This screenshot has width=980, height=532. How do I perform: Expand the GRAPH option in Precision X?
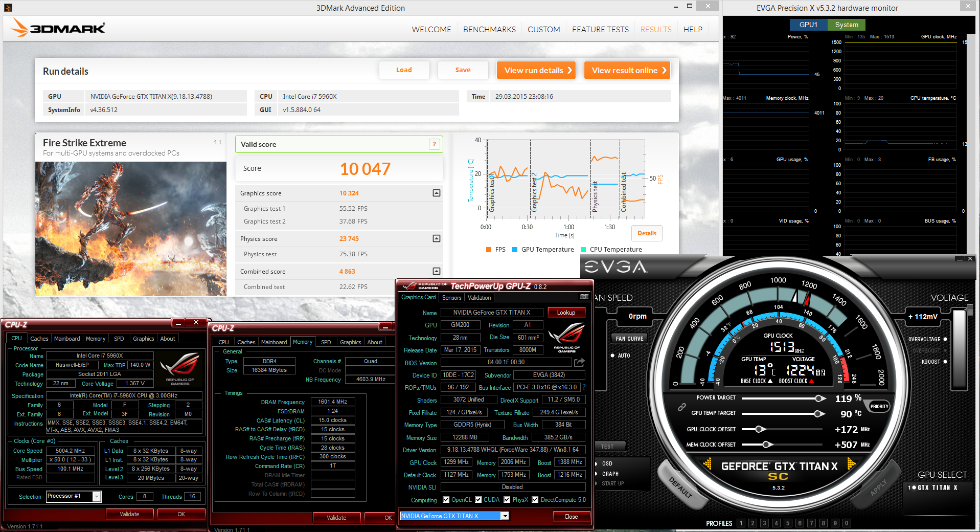(x=610, y=474)
